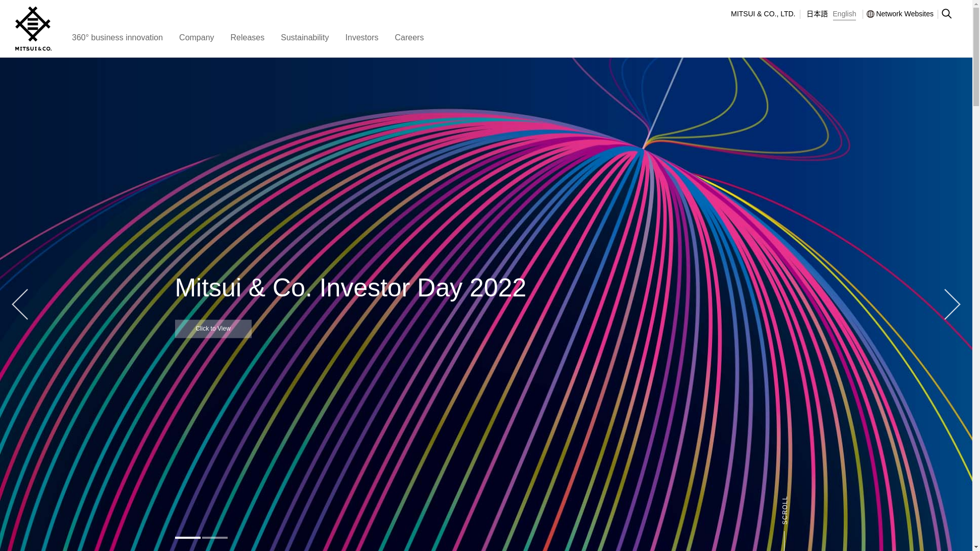Click Mitsui & Co. Investor Day 2022 headline
The image size is (980, 551).
tap(351, 288)
